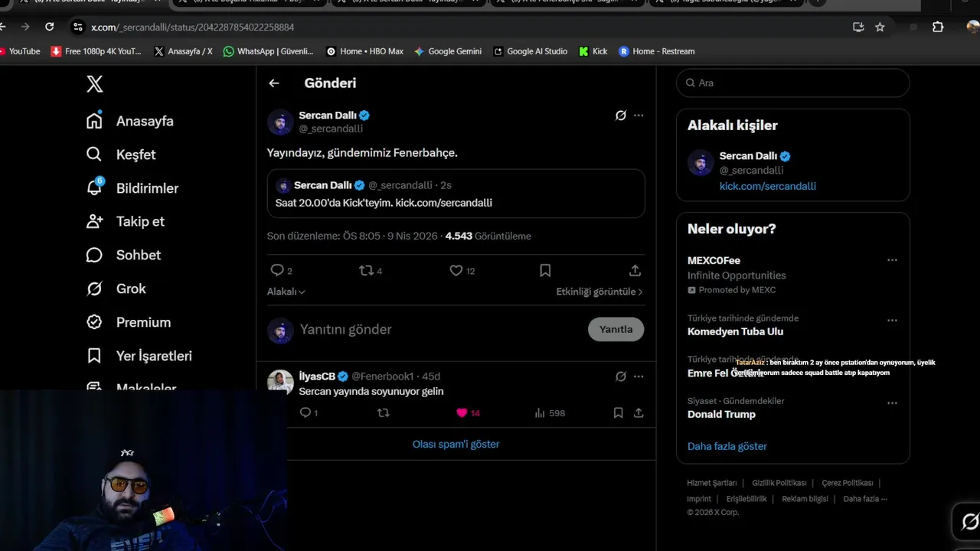Go back using the arrow beside Gönderi
Screen dimensions: 980x551
274,83
